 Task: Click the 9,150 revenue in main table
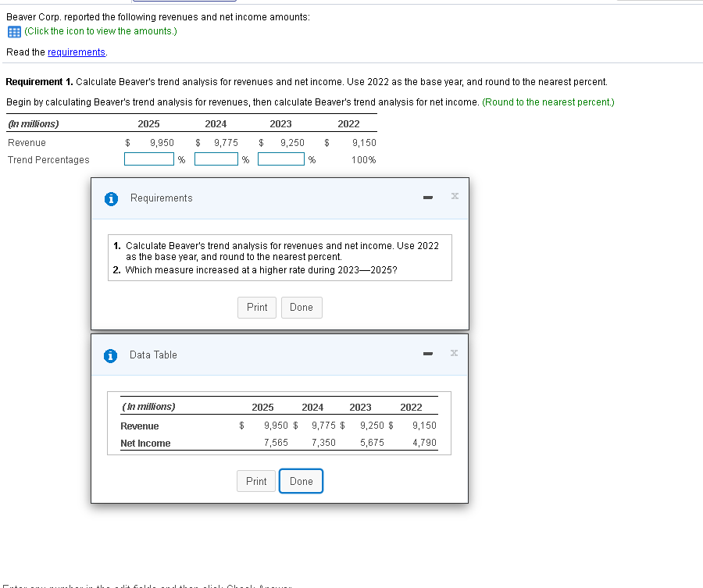point(364,143)
